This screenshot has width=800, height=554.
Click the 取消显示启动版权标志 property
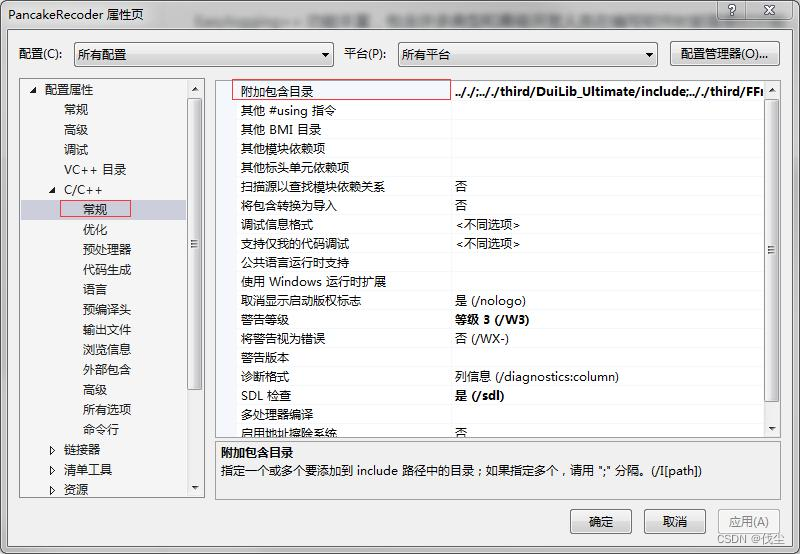[x=301, y=301]
